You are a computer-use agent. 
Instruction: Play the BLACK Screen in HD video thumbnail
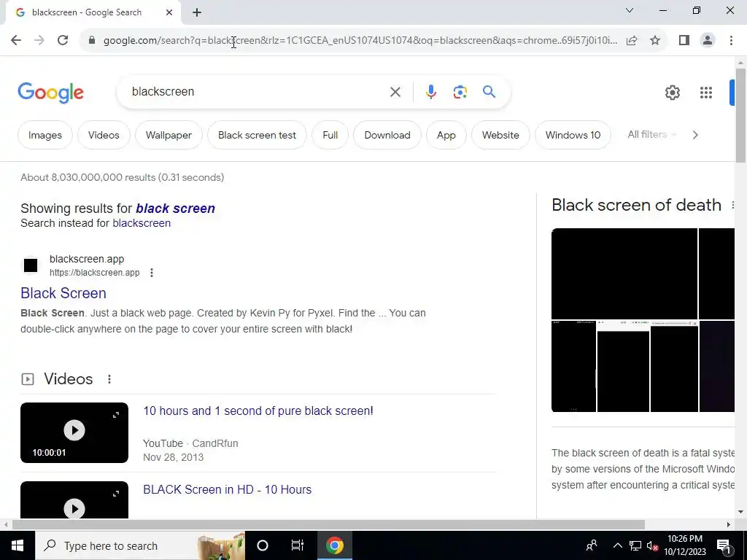[x=74, y=499]
